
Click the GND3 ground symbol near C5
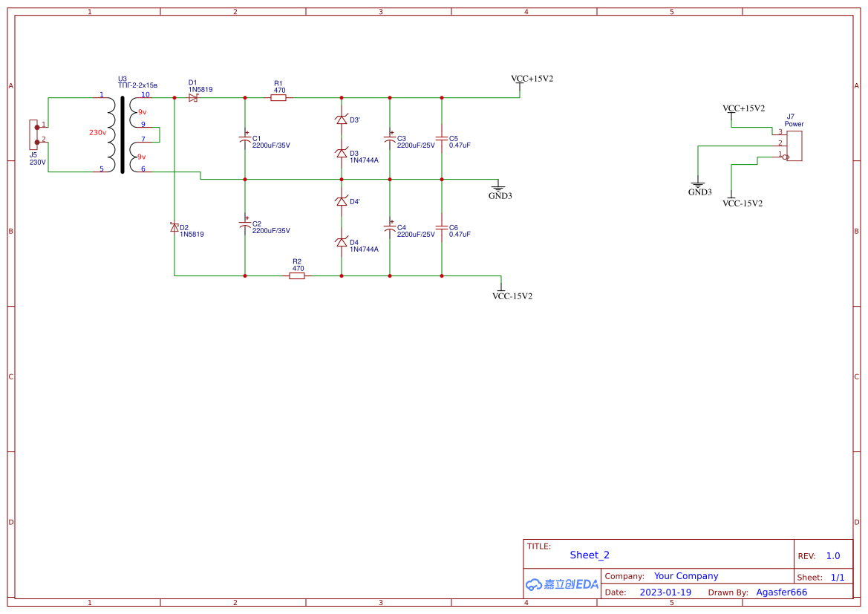point(500,186)
